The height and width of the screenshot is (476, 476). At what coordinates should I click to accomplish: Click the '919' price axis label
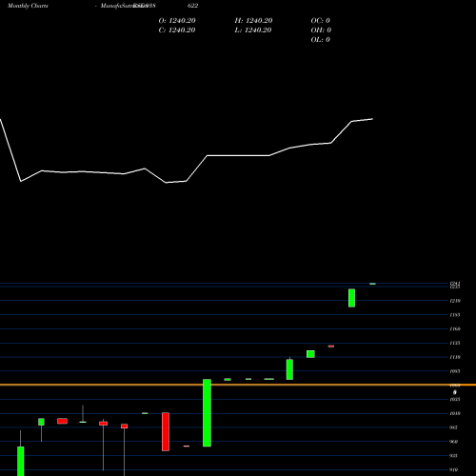tap(453, 469)
